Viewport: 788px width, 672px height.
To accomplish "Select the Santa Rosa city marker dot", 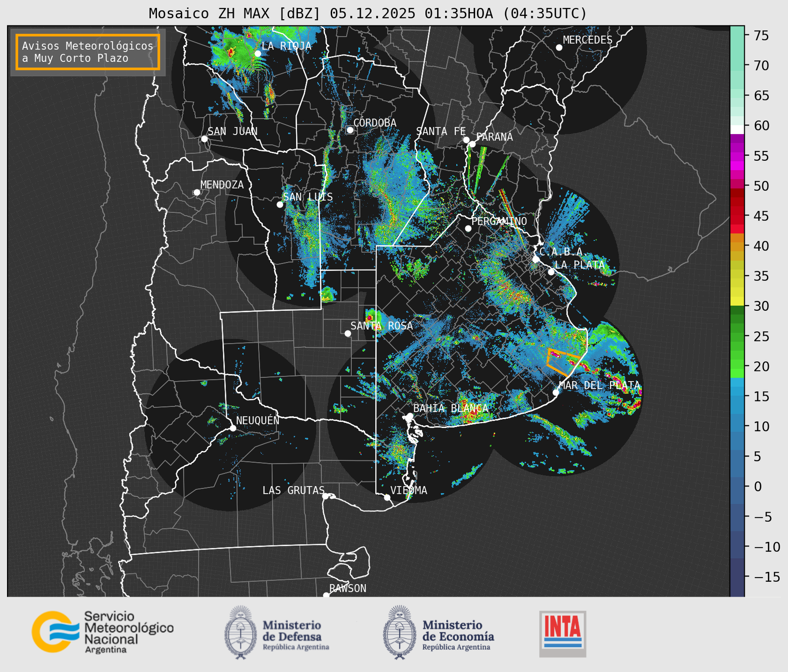I will coord(348,334).
